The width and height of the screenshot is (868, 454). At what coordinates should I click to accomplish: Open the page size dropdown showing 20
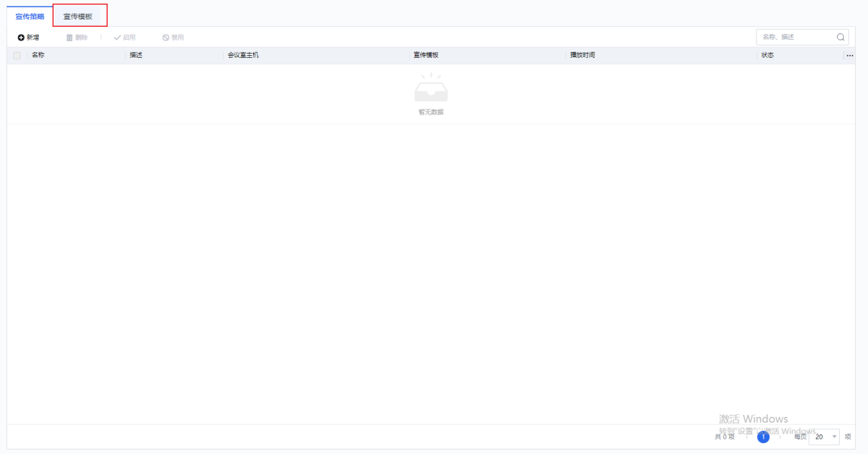coord(824,437)
